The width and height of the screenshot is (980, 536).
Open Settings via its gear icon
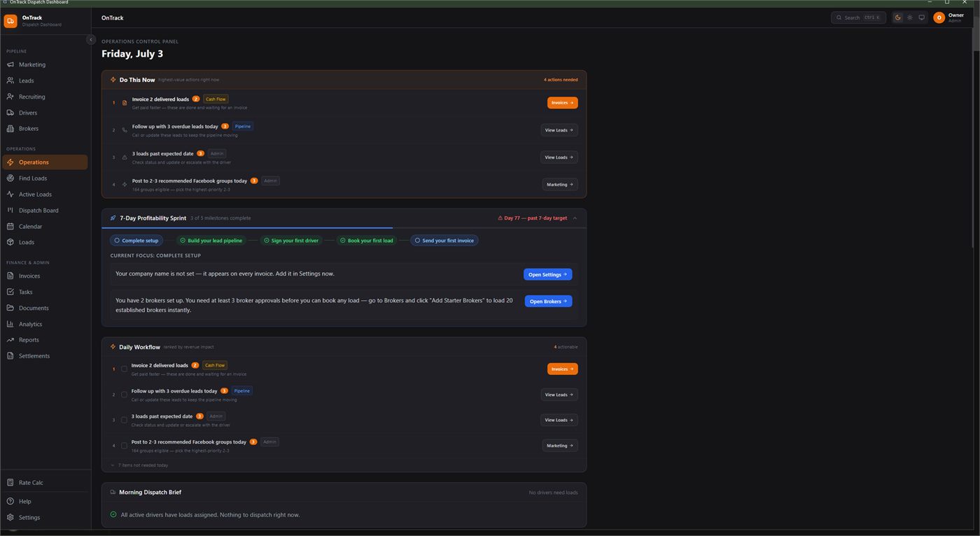point(10,518)
